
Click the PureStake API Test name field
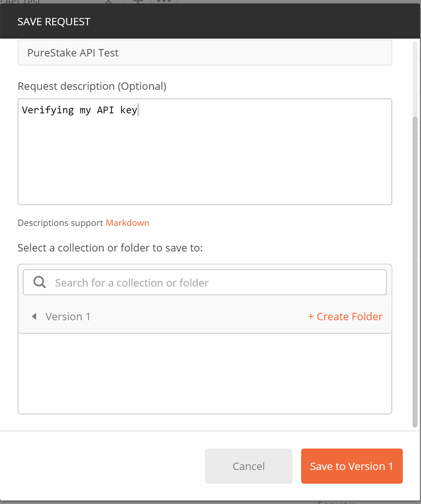point(205,52)
